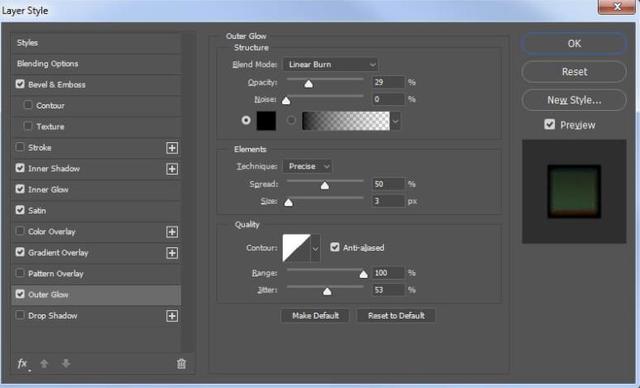Close the Layer Style dialog

click(x=617, y=7)
